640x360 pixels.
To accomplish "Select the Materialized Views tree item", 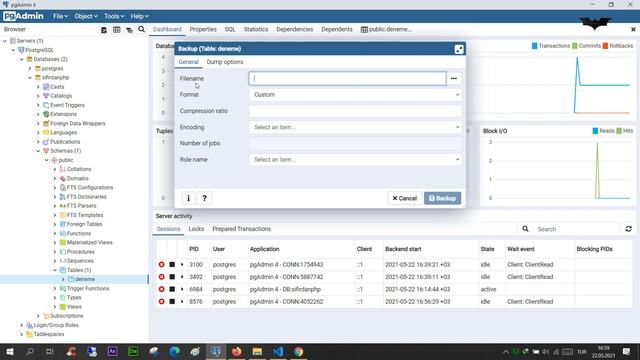I will (x=89, y=242).
